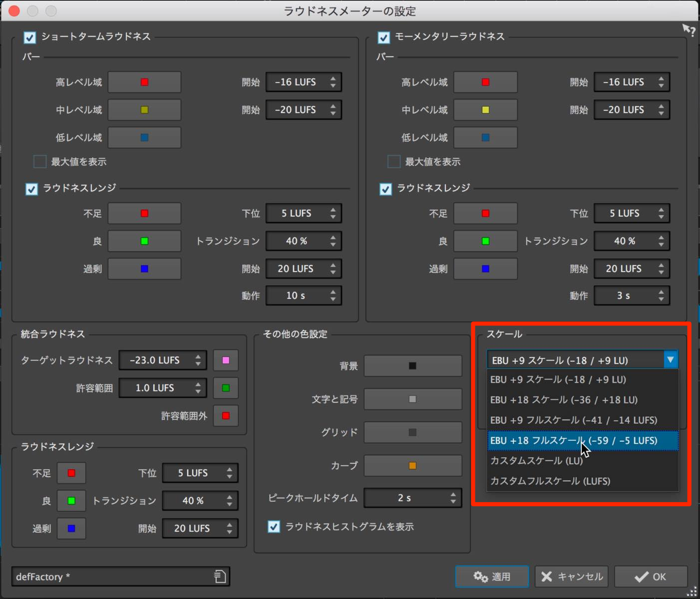Select EBU +18 フルスケール (-59 / -5 LUFS)

(583, 441)
